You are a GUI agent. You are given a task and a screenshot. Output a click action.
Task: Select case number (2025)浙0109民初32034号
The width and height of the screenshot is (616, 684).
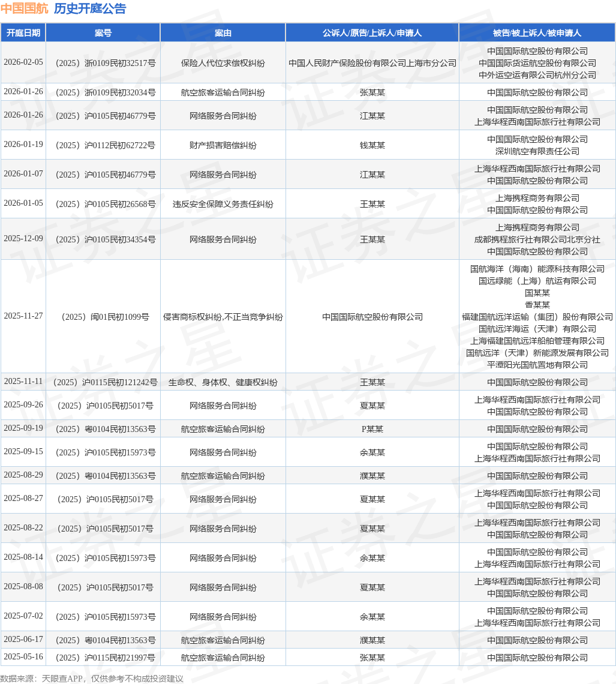[103, 92]
